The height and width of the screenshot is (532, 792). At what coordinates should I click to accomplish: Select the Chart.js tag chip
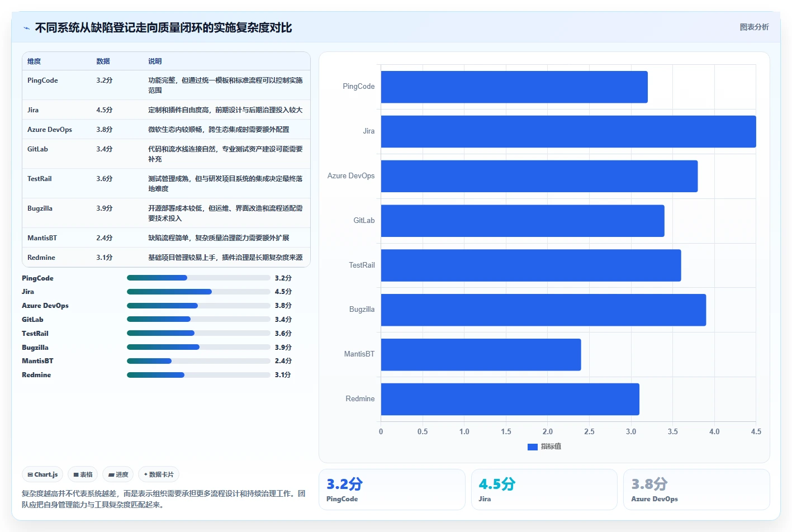tap(42, 474)
